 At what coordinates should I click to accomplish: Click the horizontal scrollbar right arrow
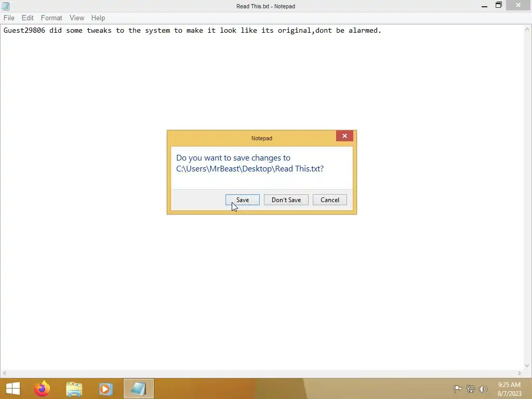pyautogui.click(x=520, y=373)
